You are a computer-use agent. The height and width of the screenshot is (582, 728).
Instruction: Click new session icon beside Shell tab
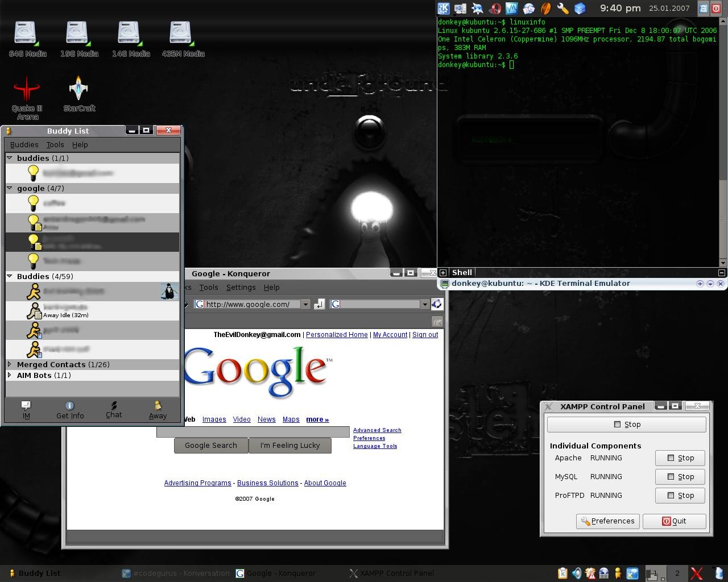pos(442,272)
